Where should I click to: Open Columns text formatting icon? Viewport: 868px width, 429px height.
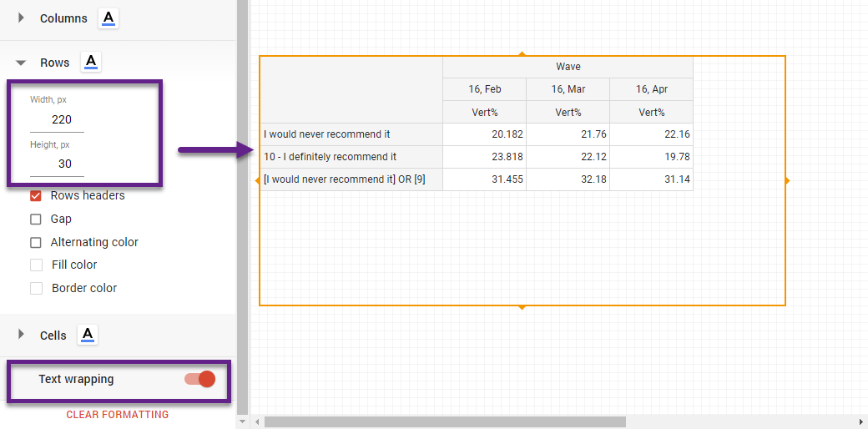(108, 18)
